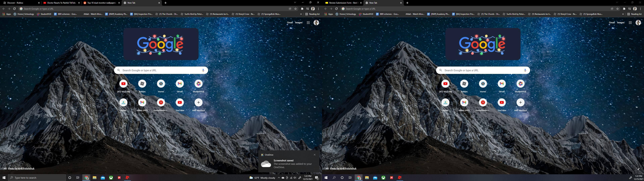644x181 pixels.
Task: Click voice search microphone in left window
Action: 203,70
